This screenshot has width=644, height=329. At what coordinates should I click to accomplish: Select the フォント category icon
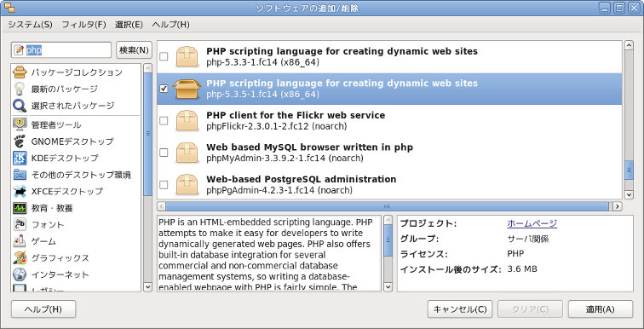pyautogui.click(x=20, y=225)
